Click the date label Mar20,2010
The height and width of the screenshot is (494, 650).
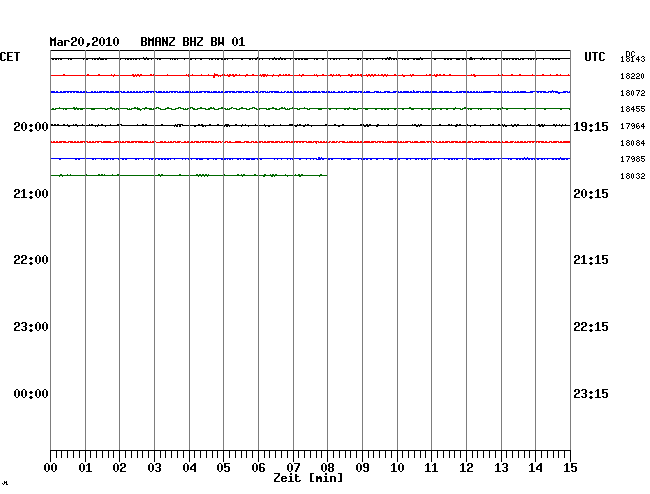[85, 42]
